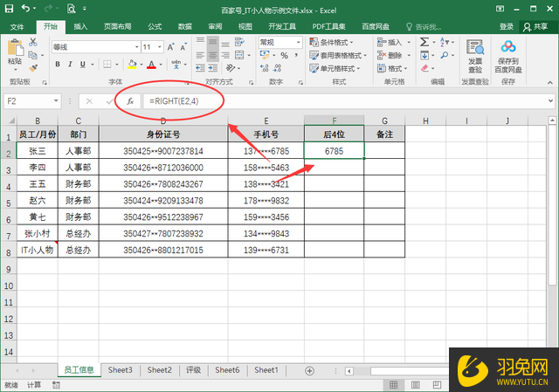Collapse the ribbon with the chevron

point(550,82)
